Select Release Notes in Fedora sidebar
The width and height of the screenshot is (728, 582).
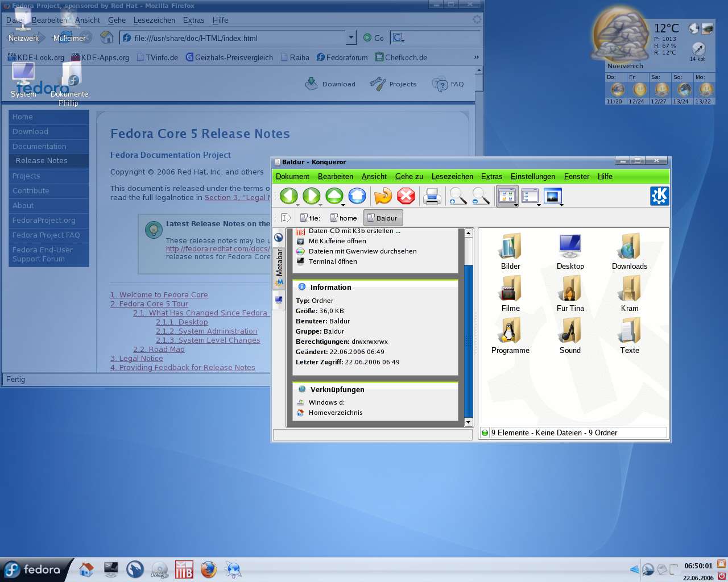coord(49,161)
